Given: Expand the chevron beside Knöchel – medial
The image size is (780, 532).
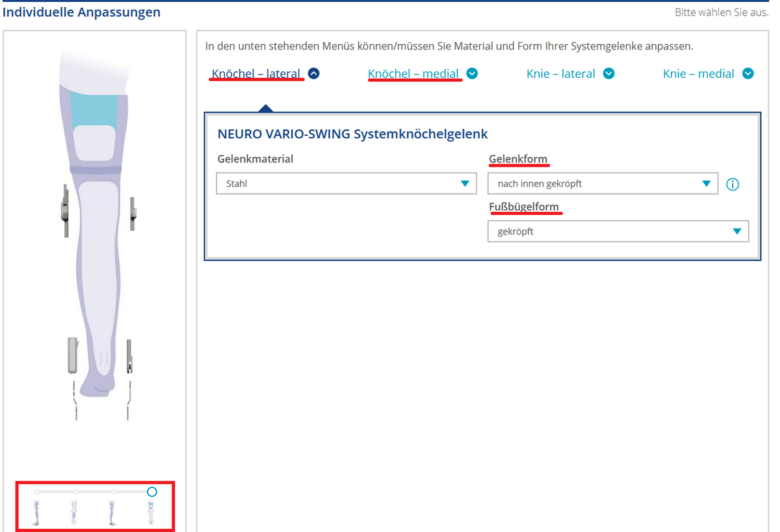Looking at the screenshot, I should pyautogui.click(x=472, y=73).
